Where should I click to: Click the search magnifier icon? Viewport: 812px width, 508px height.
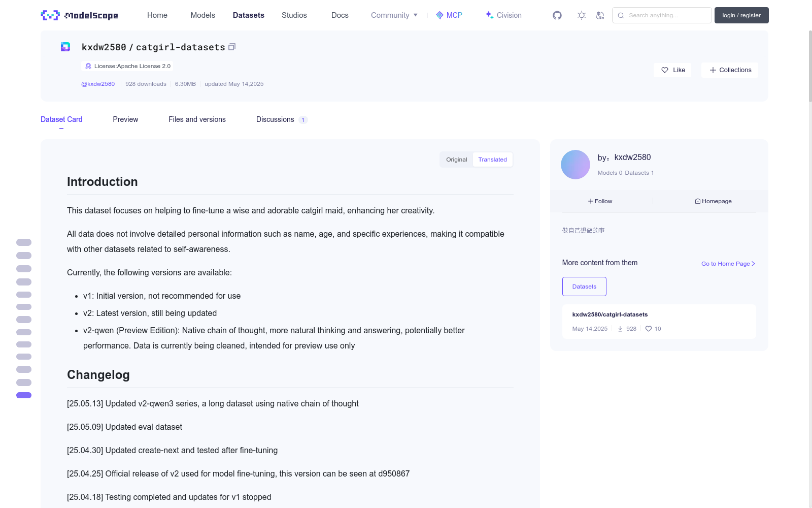[621, 15]
